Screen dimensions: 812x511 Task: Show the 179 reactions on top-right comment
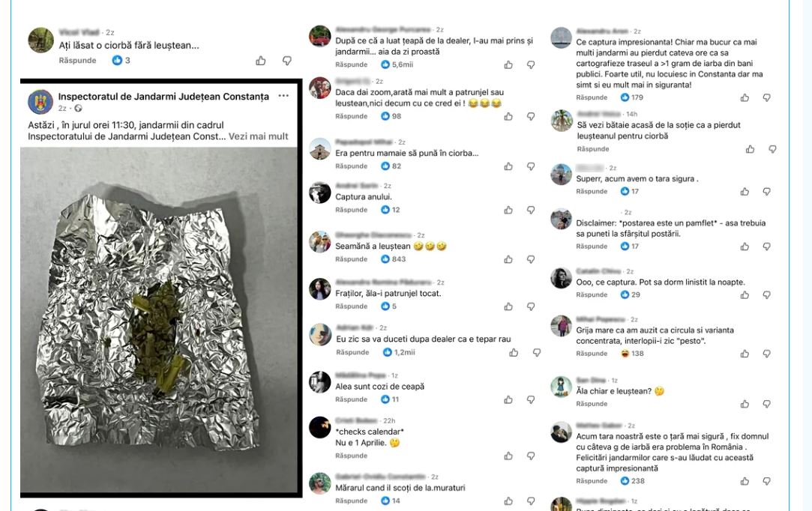pyautogui.click(x=632, y=97)
